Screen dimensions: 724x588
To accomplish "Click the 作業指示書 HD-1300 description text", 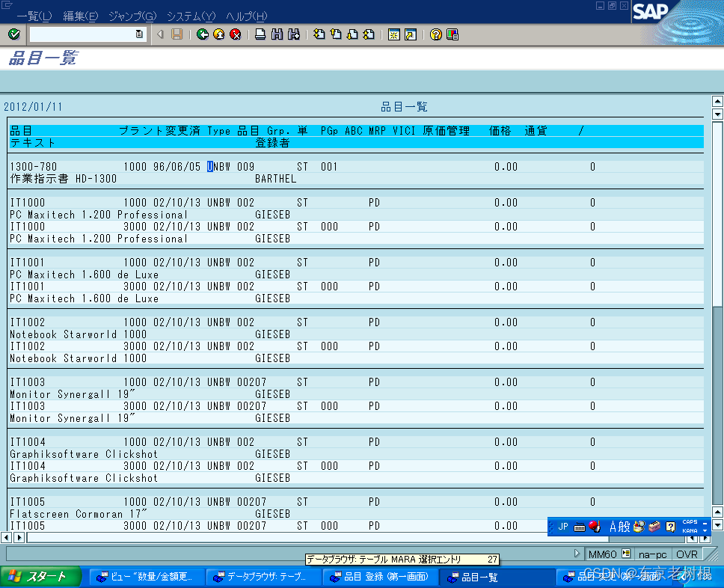I will coord(64,179).
